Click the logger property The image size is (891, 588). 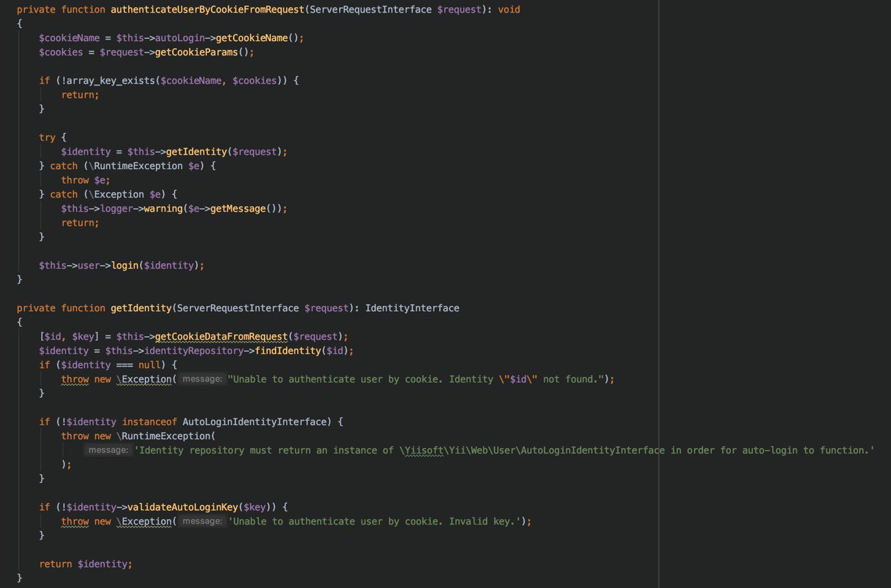tap(116, 209)
